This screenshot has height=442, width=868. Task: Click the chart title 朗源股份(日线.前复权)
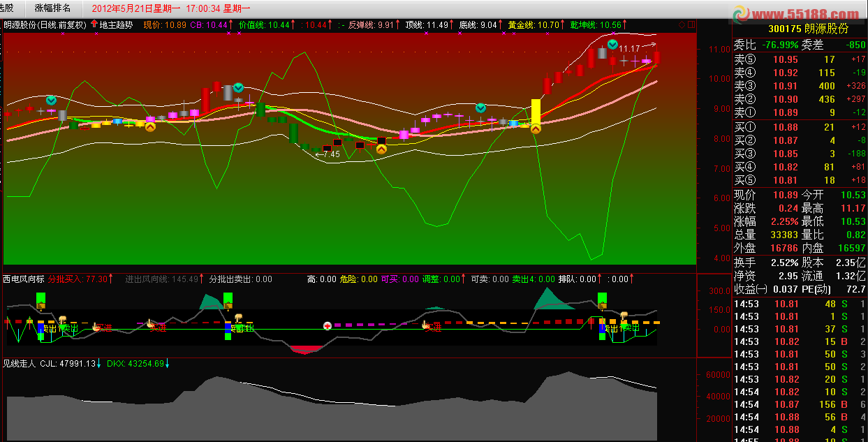pos(45,24)
